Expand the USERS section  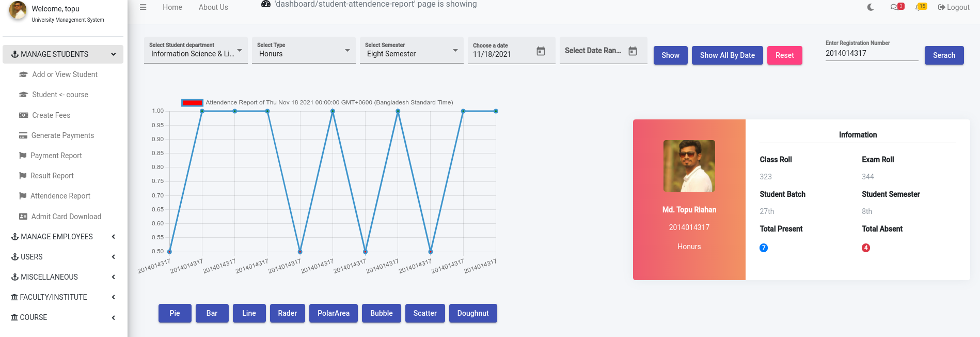tap(63, 257)
